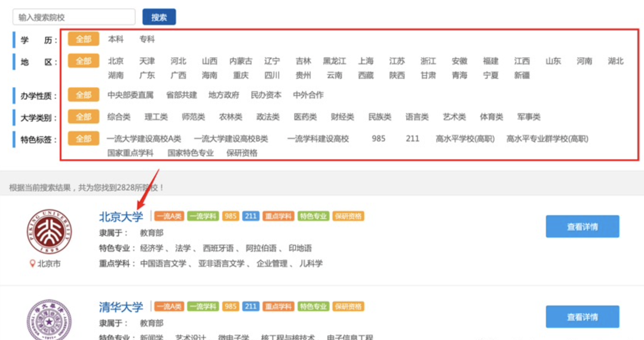Filter by 一流大学建设高校B类 tag
This screenshot has height=340, width=644.
tap(231, 139)
